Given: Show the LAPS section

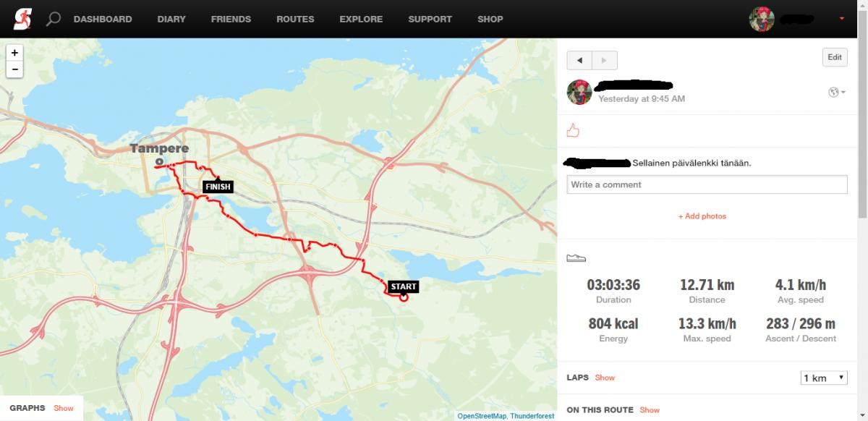Looking at the screenshot, I should 605,378.
